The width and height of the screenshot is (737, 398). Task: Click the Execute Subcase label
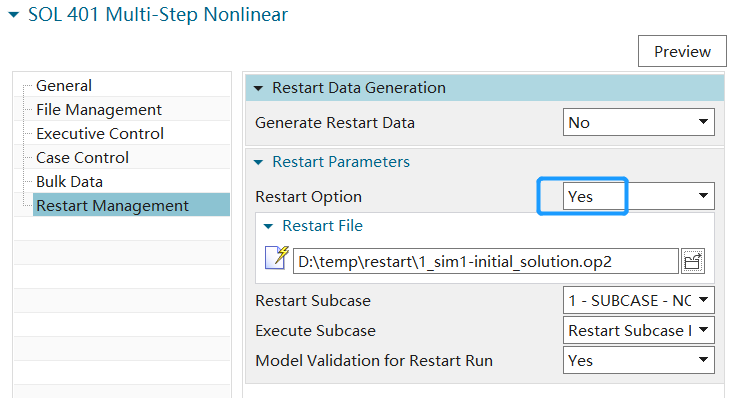[315, 330]
